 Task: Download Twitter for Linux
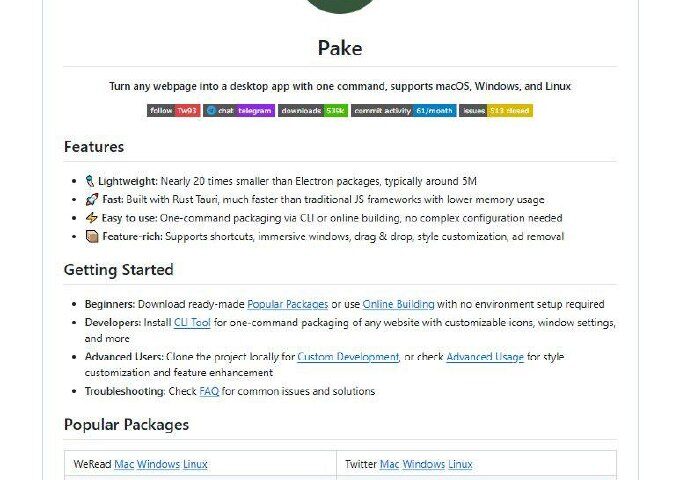coord(460,464)
